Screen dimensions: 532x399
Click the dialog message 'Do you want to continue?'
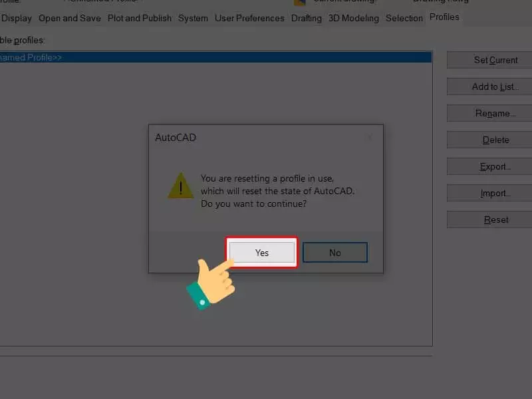click(x=253, y=203)
